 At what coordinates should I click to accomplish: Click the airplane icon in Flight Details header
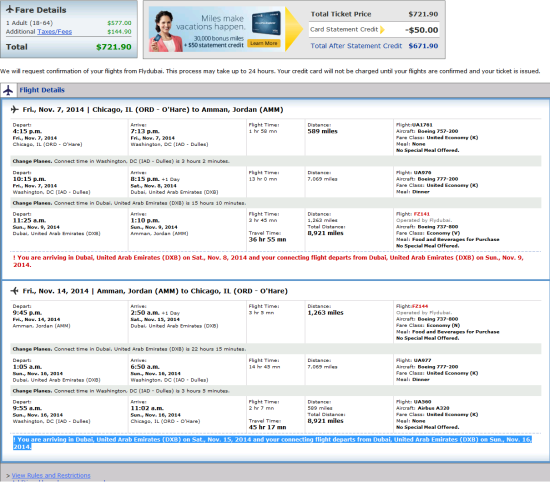tap(8, 90)
